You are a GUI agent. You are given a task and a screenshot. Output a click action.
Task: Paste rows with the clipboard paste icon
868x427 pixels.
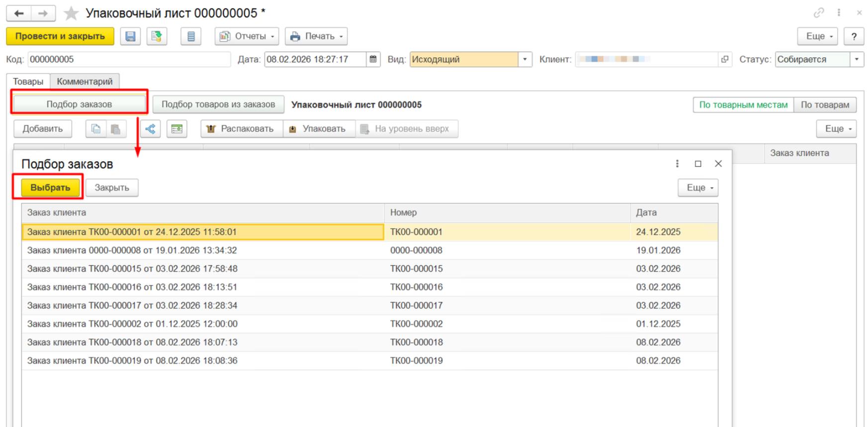[116, 129]
